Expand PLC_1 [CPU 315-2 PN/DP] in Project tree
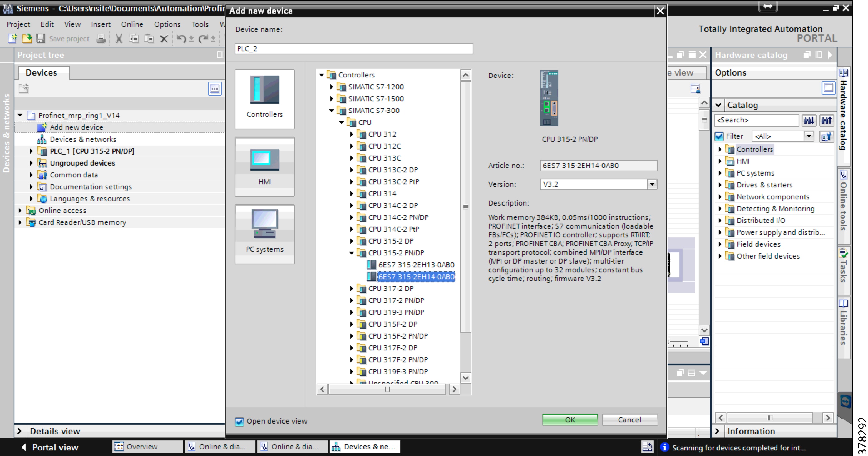 (31, 151)
